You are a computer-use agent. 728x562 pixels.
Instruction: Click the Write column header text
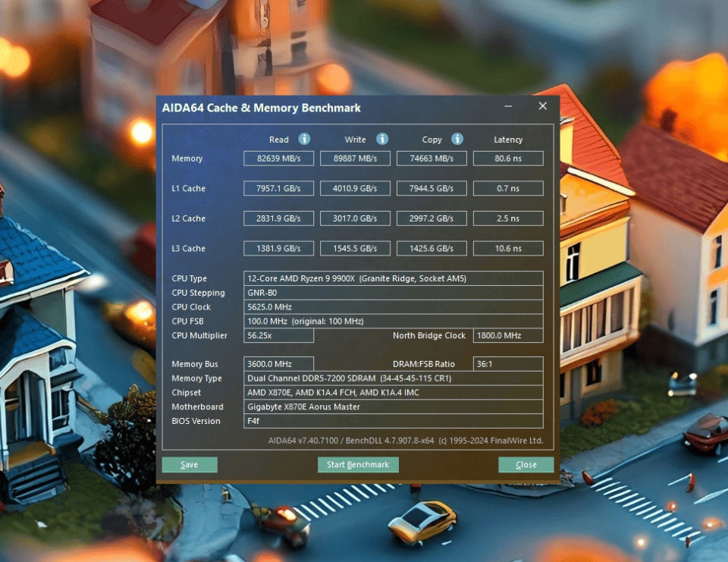click(355, 140)
